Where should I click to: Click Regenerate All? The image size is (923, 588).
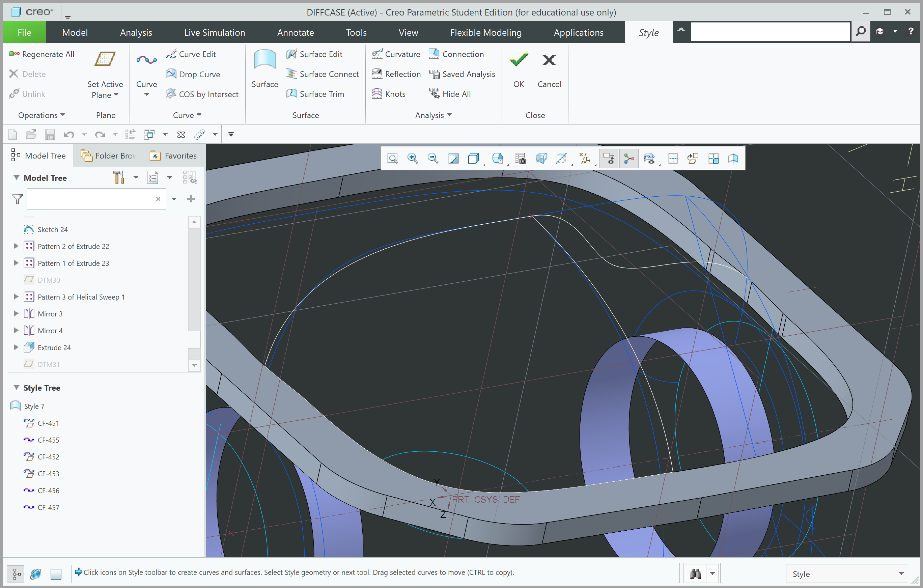point(41,54)
